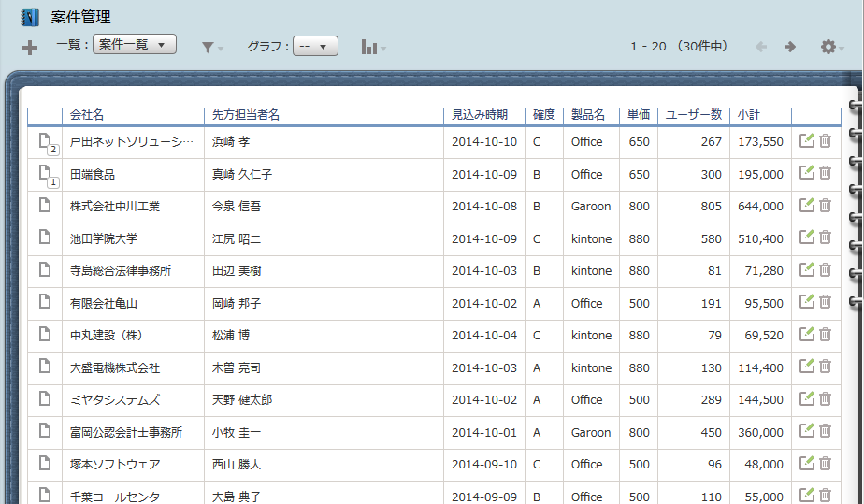864x504 pixels.
Task: Open detail for 有限会社亀山 record
Action: pos(45,302)
